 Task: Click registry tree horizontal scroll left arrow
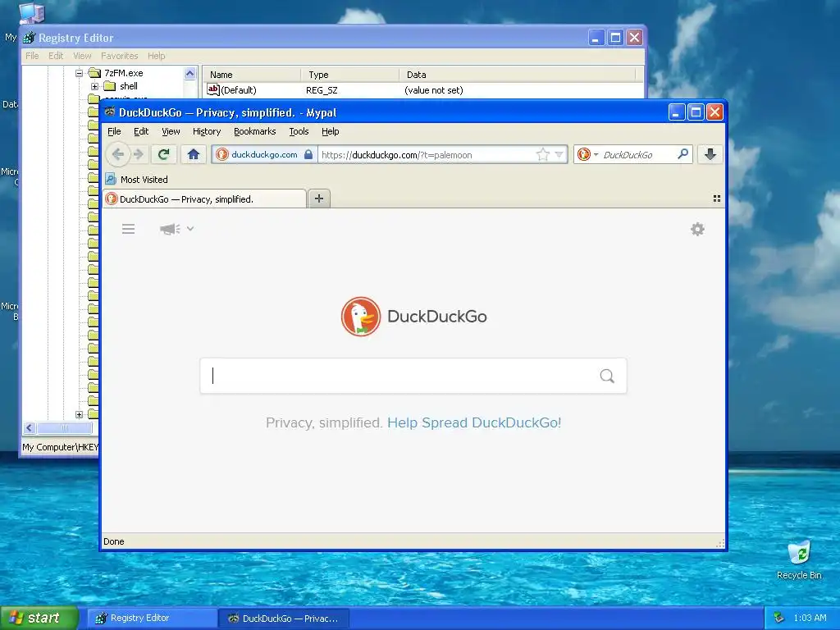tap(30, 427)
